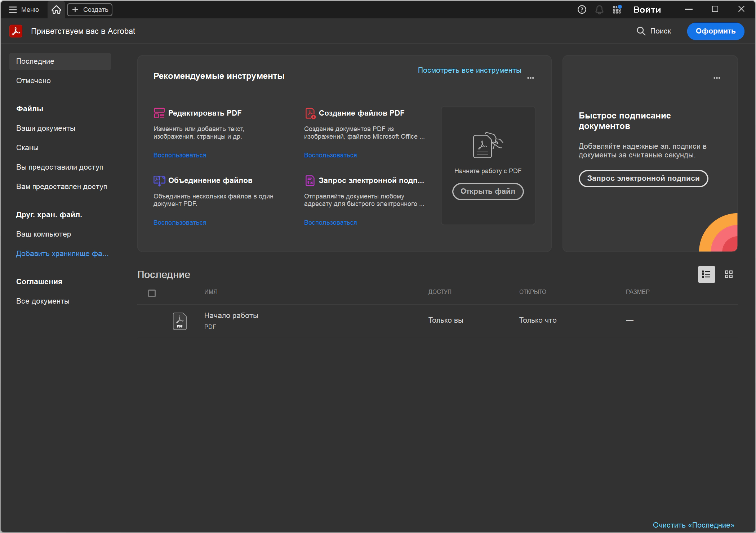Switch to list view icon
Viewport: 756px width, 533px height.
point(706,274)
